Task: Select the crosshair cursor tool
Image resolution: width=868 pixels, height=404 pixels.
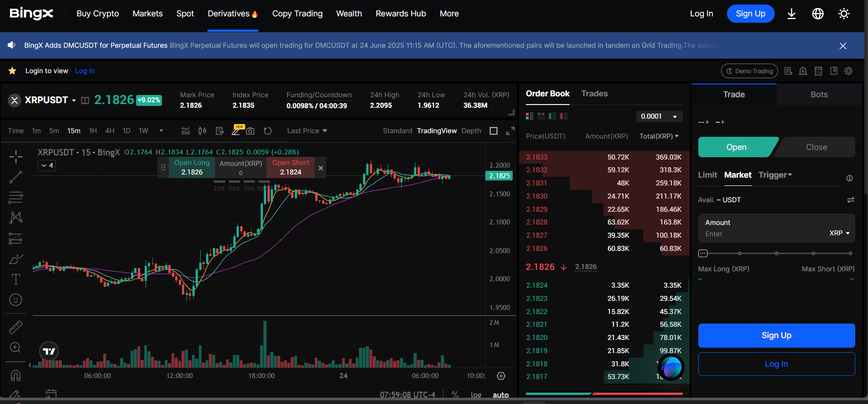Action: coord(16,157)
